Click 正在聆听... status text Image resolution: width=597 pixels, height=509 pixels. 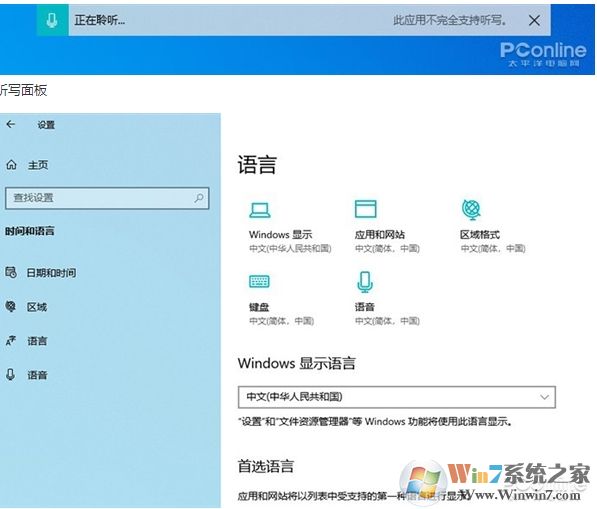[99, 20]
